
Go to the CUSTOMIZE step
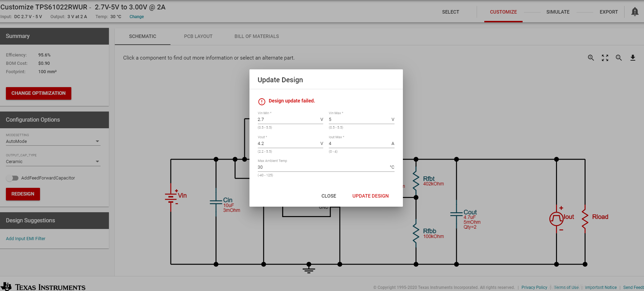[x=503, y=12]
